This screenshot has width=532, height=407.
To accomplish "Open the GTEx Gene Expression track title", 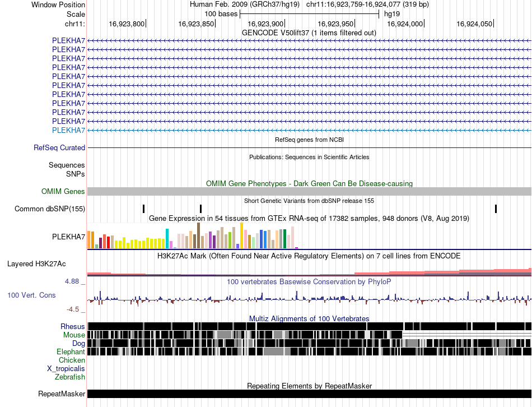I will [x=309, y=219].
